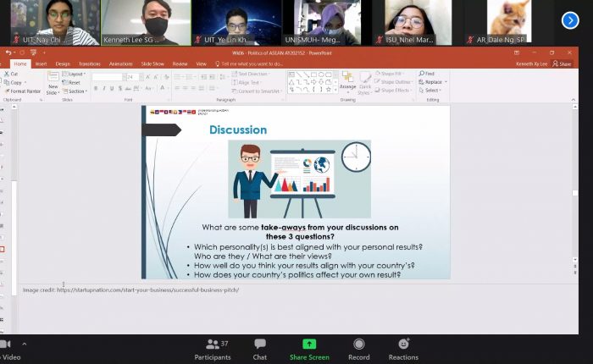Open the Reactions menu in Zoom
Screen dimensions: 593x364
pos(403,348)
